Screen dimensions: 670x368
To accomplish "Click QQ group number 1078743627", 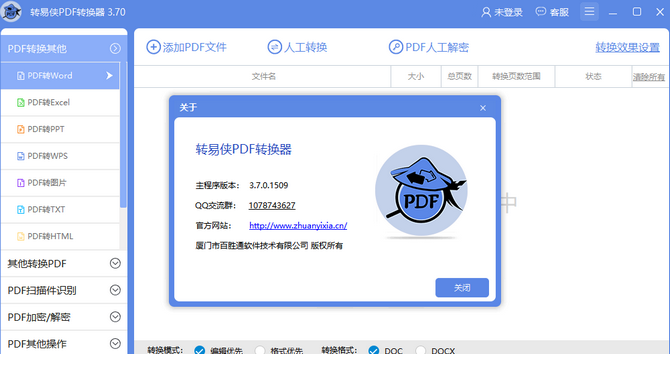I will [272, 206].
